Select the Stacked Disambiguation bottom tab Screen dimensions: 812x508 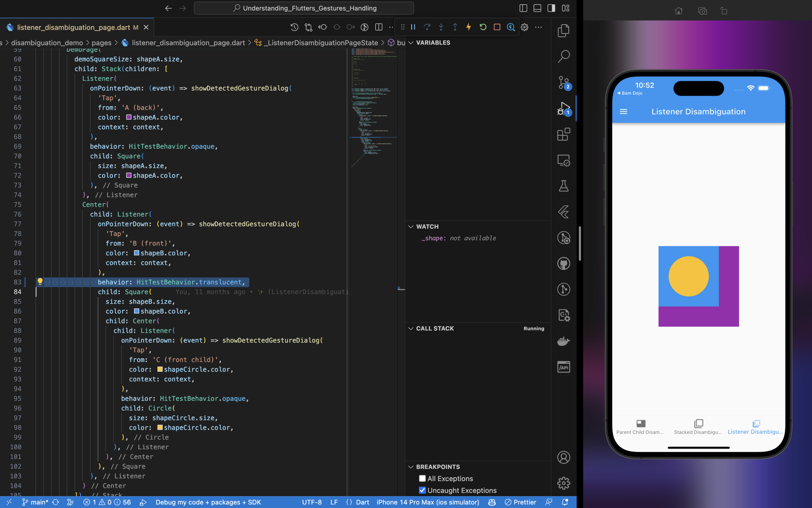click(698, 427)
